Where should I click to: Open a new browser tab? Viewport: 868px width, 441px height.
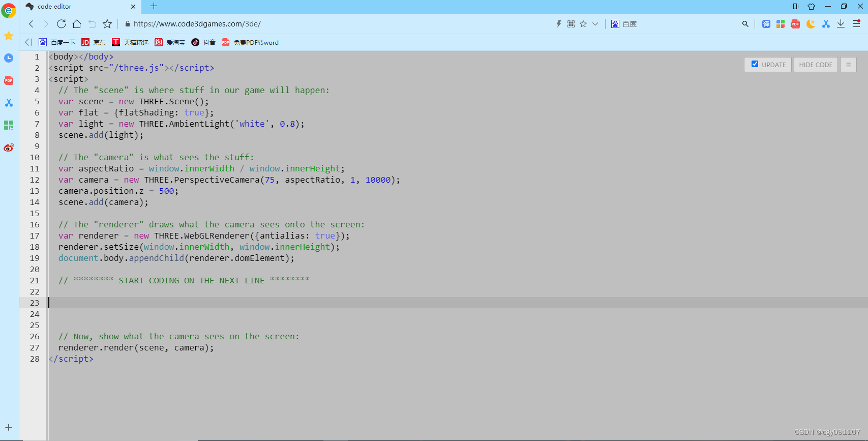coord(154,6)
